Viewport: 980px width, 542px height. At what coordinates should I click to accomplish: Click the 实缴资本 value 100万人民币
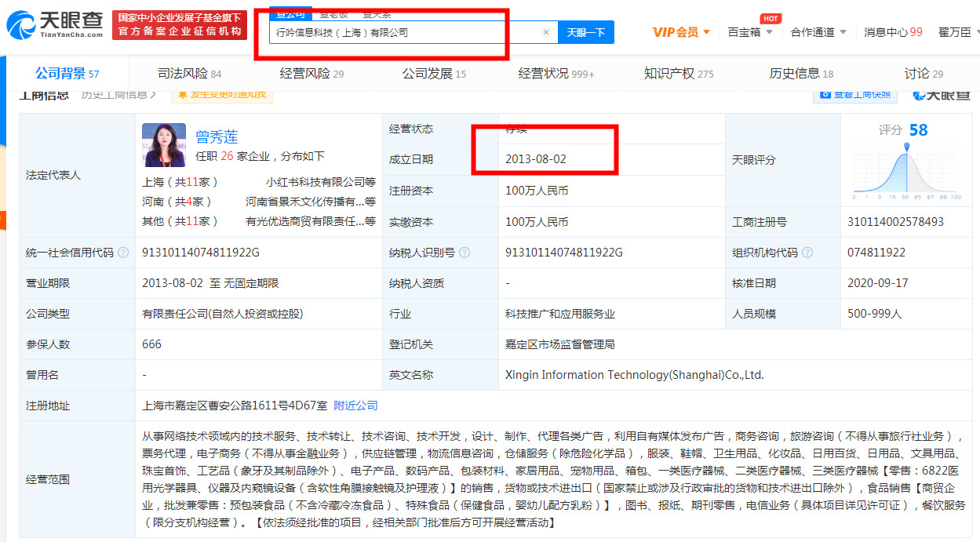(537, 222)
